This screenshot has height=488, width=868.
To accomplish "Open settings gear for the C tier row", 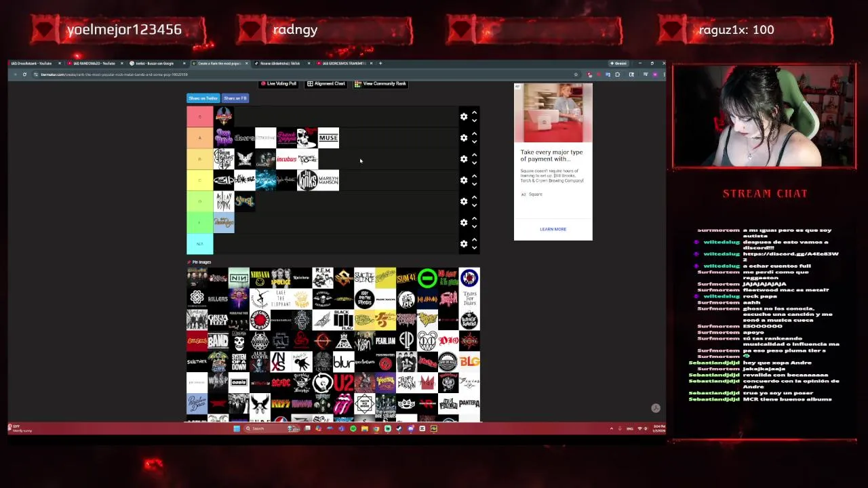I will pos(464,180).
